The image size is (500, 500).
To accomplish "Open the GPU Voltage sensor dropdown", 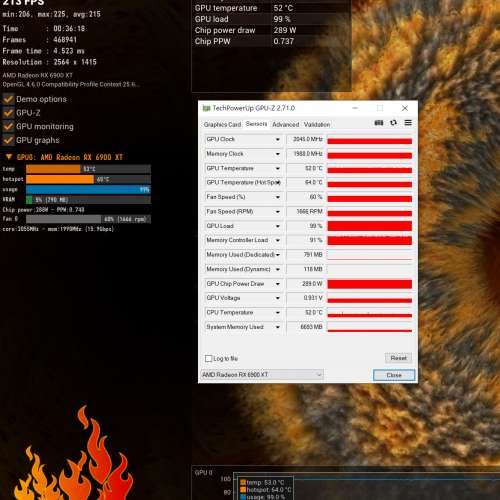I will (278, 298).
